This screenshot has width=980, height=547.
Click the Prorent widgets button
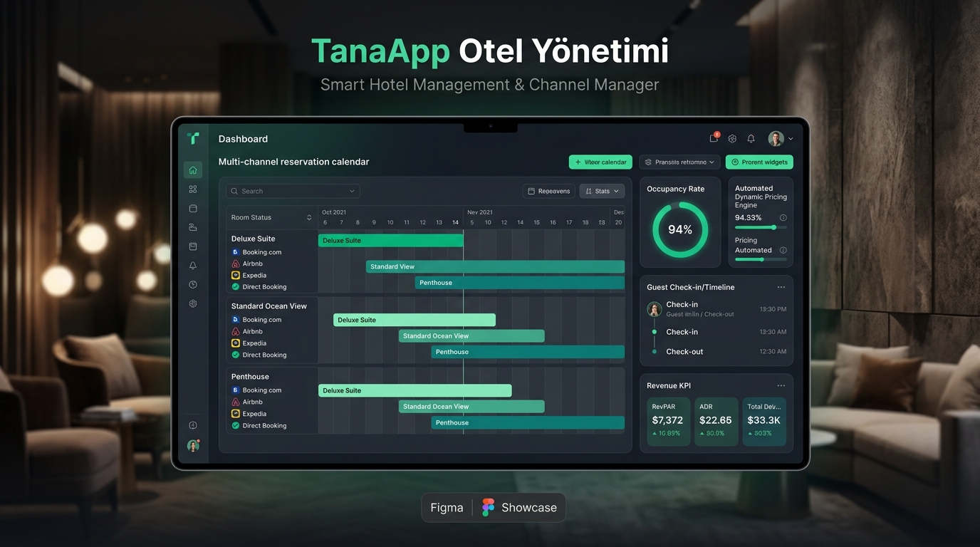pyautogui.click(x=759, y=162)
